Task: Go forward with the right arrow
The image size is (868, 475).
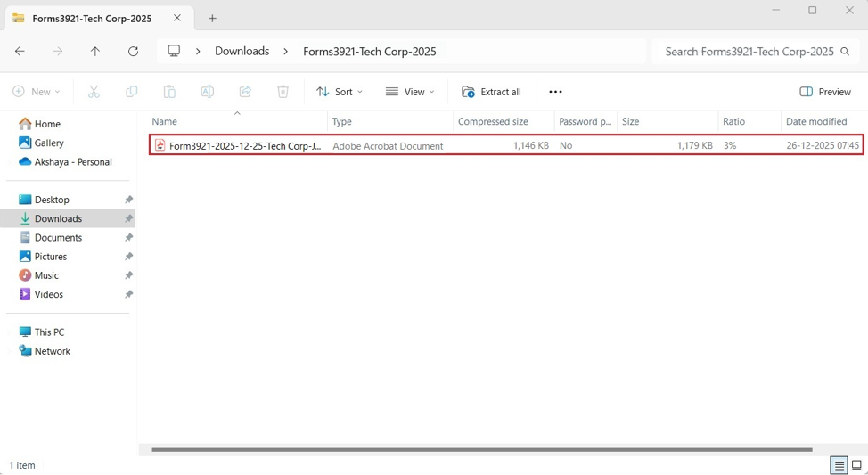Action: pyautogui.click(x=58, y=52)
